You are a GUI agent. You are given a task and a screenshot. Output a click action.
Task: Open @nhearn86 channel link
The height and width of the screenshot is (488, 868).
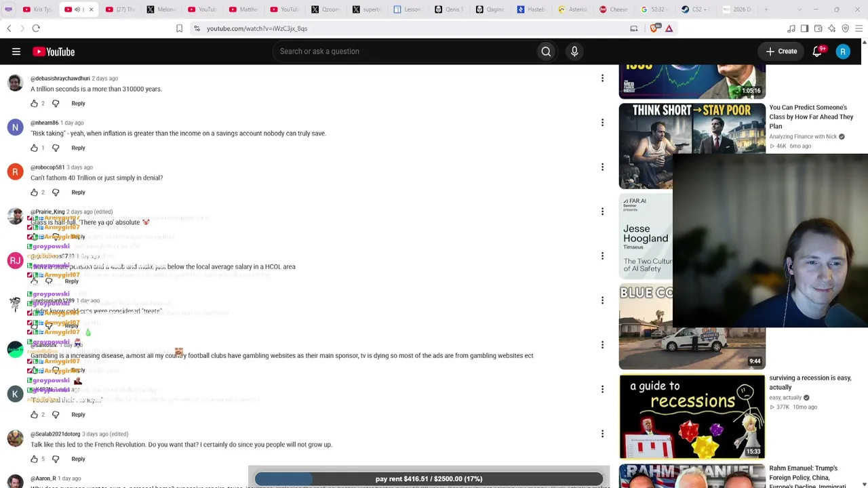pos(44,123)
